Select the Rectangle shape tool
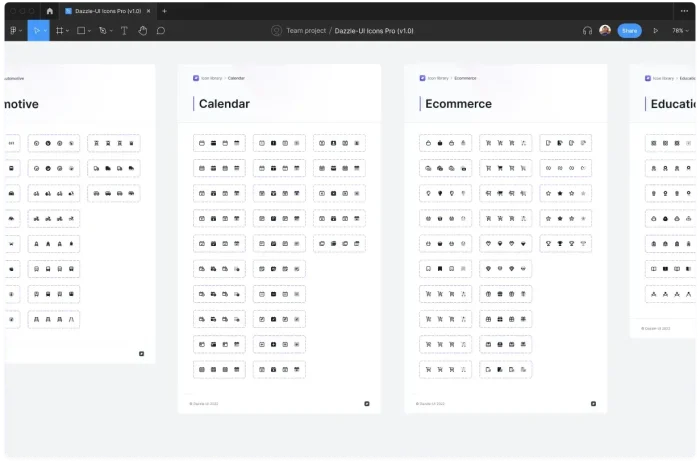 pyautogui.click(x=81, y=31)
